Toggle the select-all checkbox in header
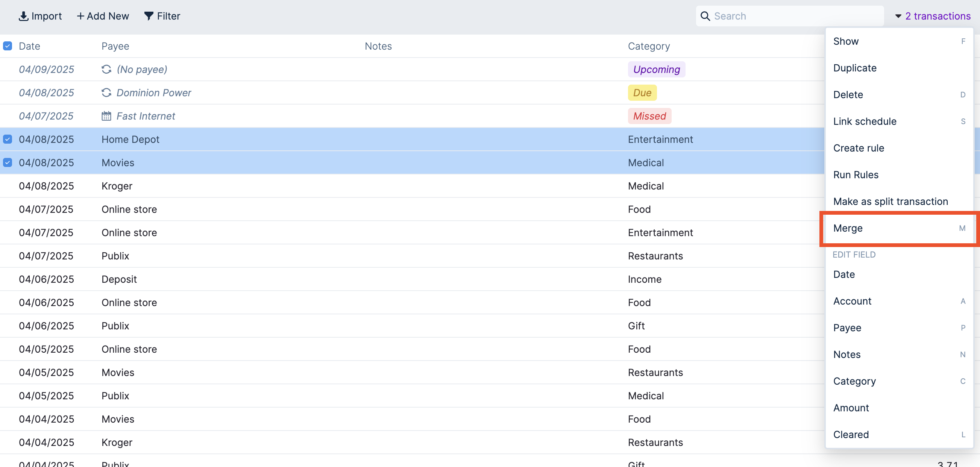Viewport: 980px width, 467px height. point(8,46)
